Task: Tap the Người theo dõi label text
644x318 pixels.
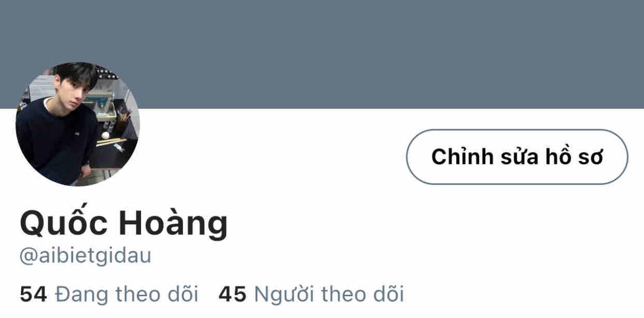Action: click(x=329, y=294)
